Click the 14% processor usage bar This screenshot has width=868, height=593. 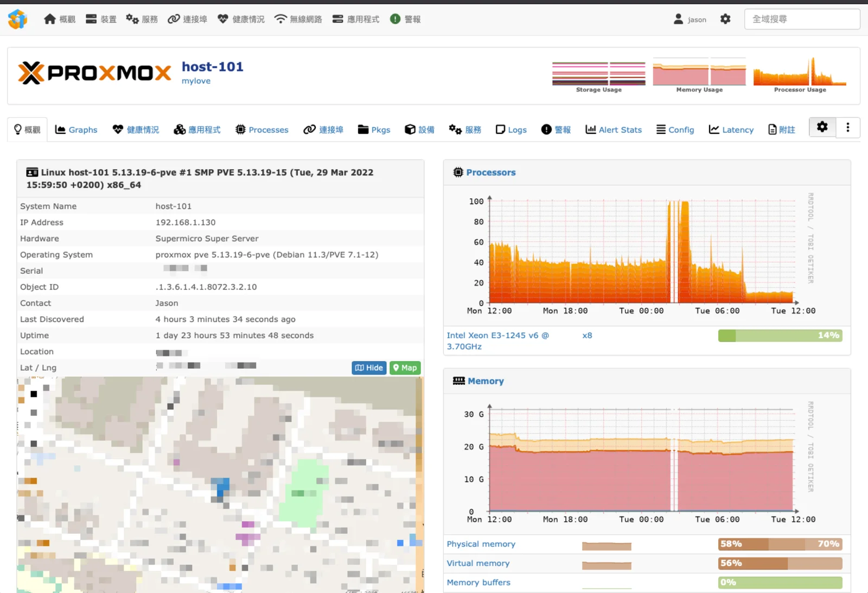780,336
